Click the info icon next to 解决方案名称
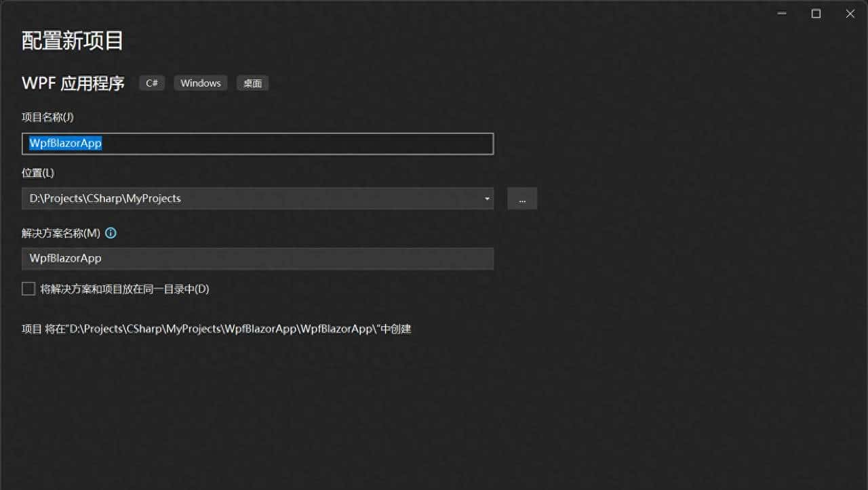Image resolution: width=868 pixels, height=490 pixels. click(x=111, y=232)
